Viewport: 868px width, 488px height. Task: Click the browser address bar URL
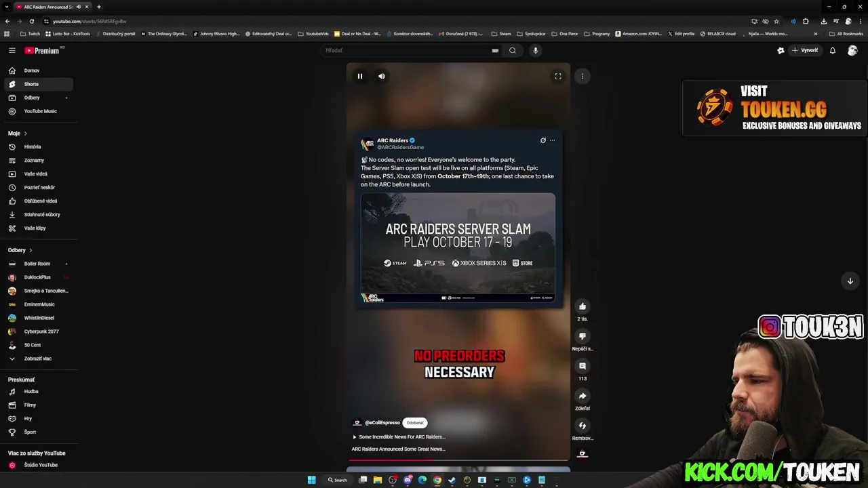pos(90,21)
